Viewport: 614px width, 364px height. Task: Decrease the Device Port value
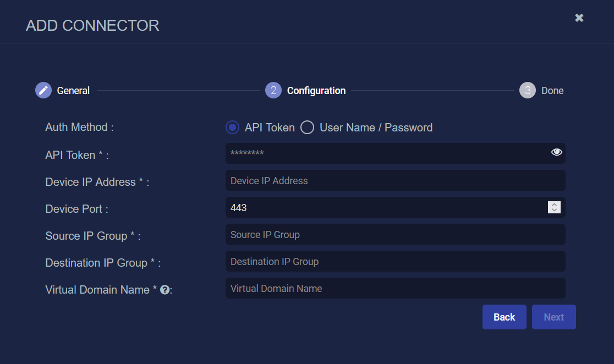554,210
